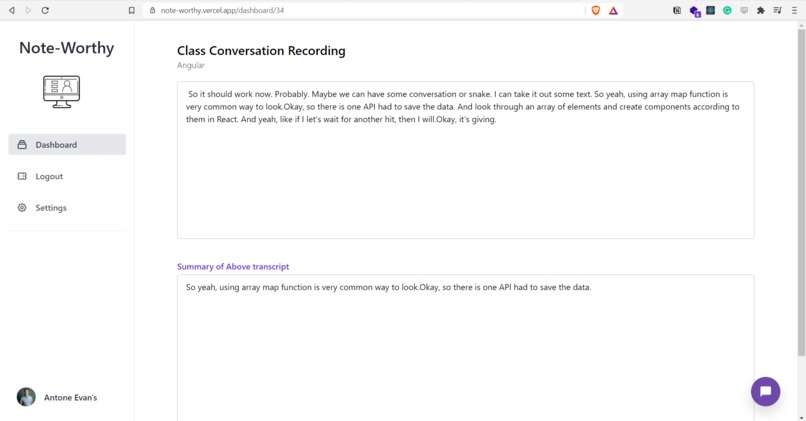Open the media playlist control icon
Image resolution: width=806 pixels, height=421 pixels.
(x=777, y=10)
